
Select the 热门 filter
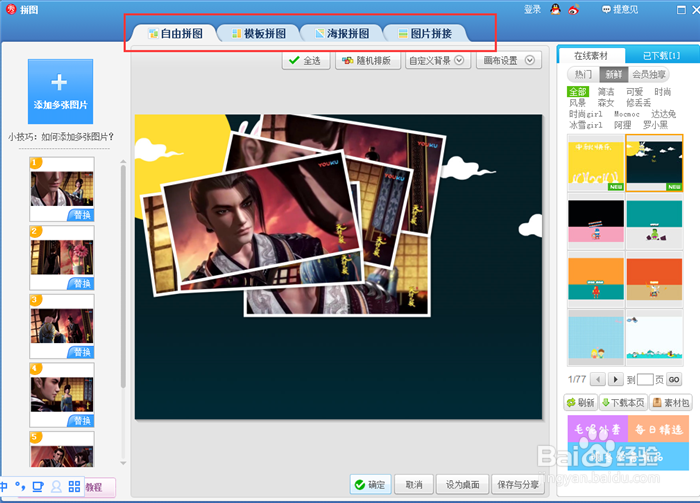tap(583, 74)
